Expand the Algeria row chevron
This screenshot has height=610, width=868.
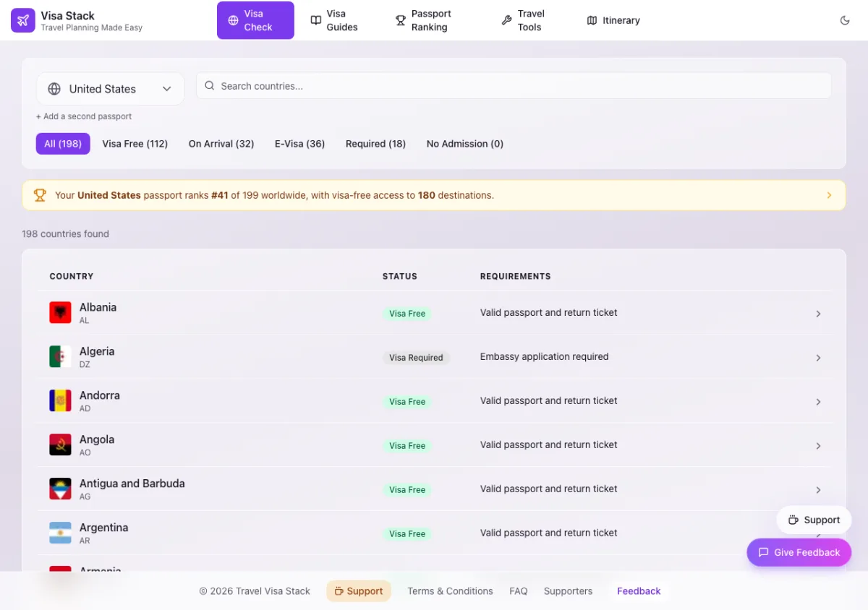pyautogui.click(x=818, y=358)
